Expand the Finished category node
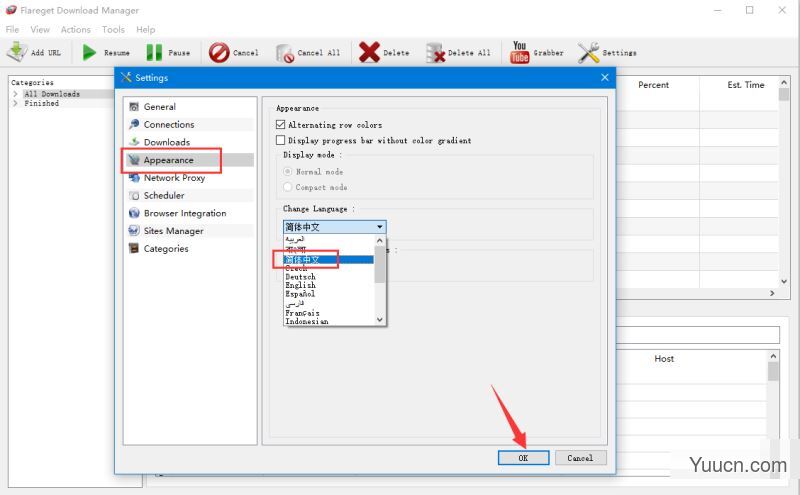The width and height of the screenshot is (800, 495). 15,103
